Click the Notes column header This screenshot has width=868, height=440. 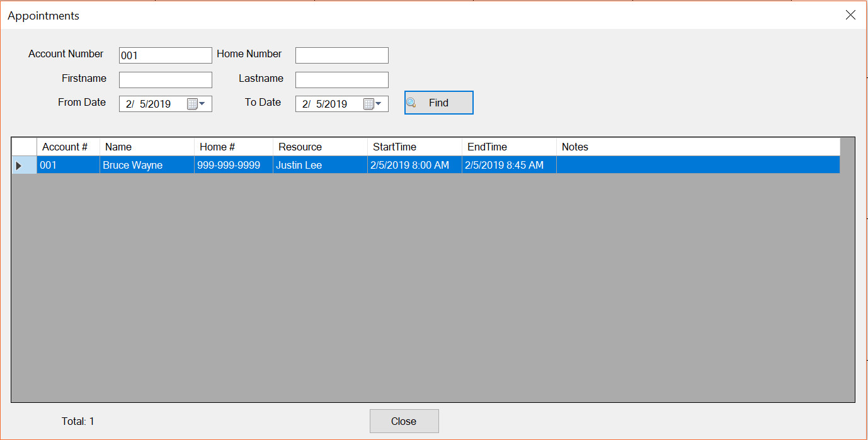[x=698, y=147]
